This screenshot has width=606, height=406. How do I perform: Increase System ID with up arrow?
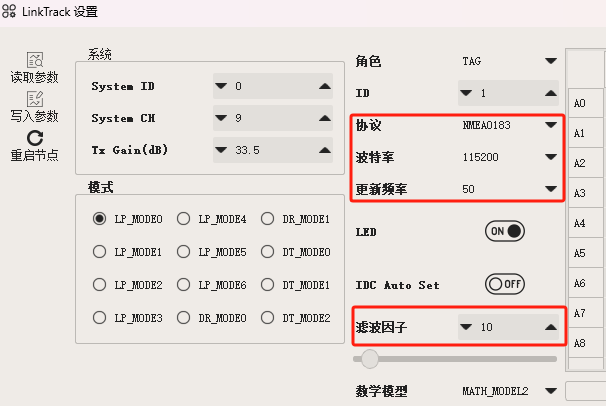325,86
